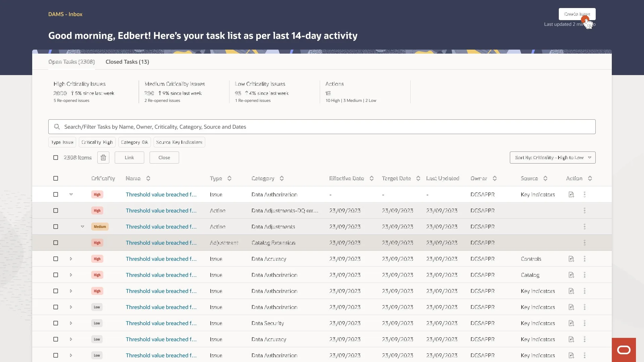Click the Criticality High filter chip

pos(97,142)
